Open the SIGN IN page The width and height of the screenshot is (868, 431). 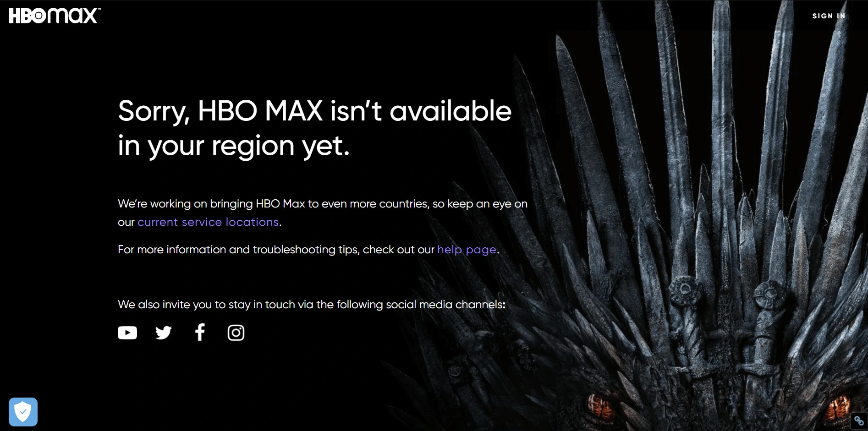829,16
